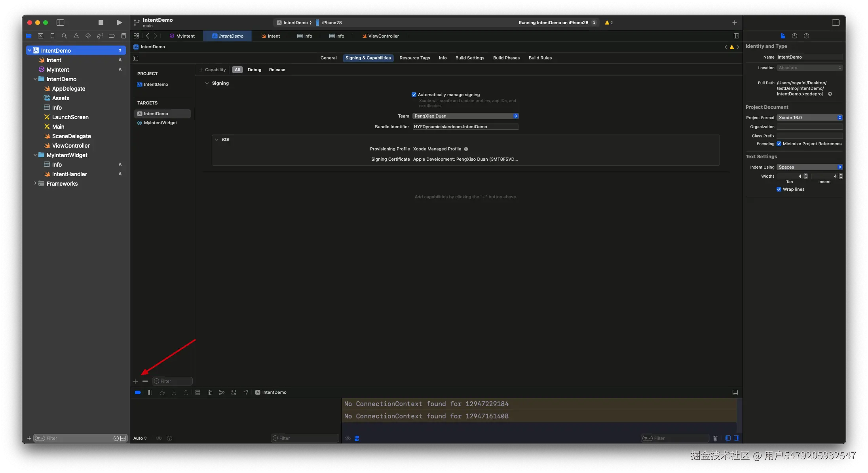Click the + Capability button
This screenshot has height=473, width=868.
213,70
